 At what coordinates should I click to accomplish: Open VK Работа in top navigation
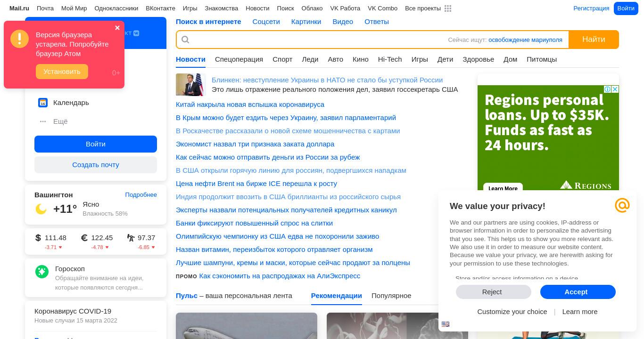coord(345,8)
